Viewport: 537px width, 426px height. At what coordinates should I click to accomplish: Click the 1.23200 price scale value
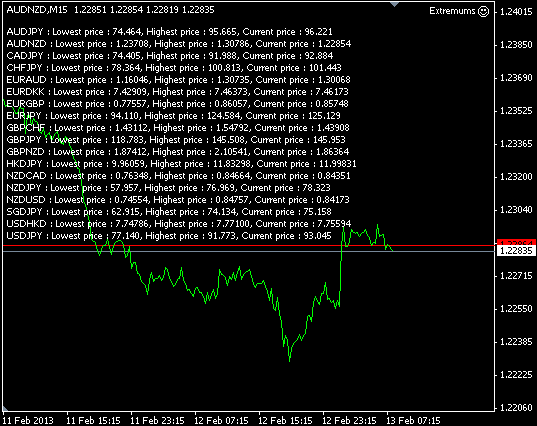[516, 177]
